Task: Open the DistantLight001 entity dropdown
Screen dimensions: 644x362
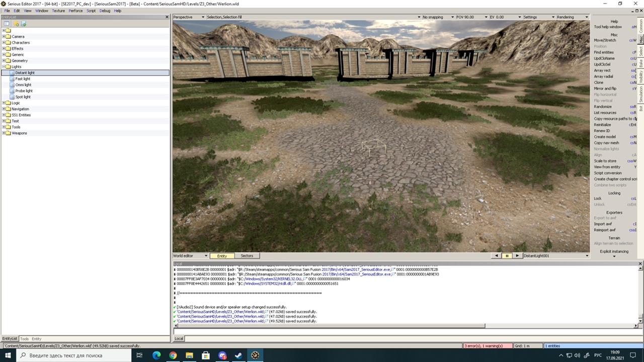Action: (556, 256)
